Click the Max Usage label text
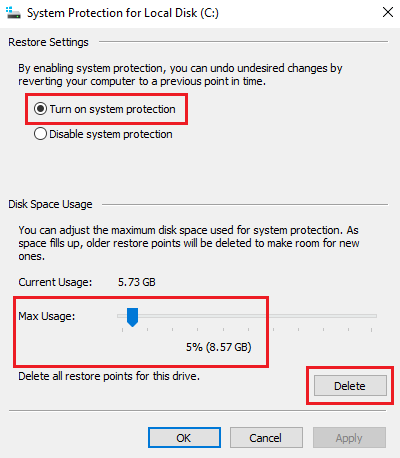 click(47, 316)
